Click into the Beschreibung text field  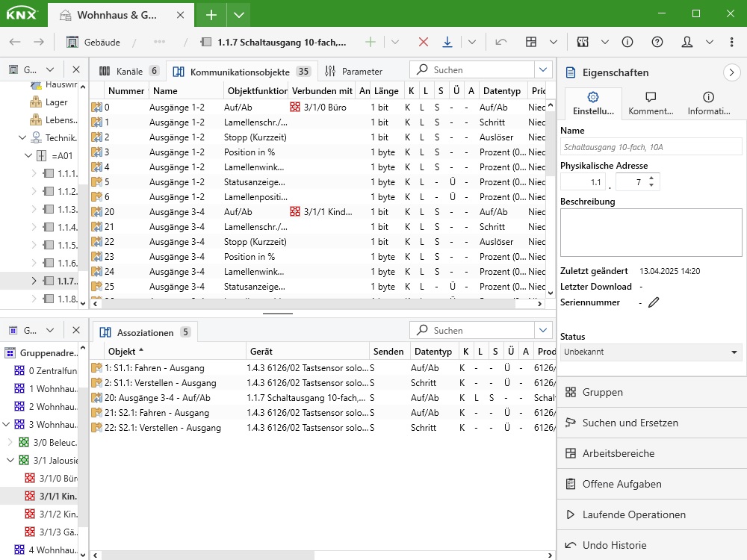click(x=651, y=233)
